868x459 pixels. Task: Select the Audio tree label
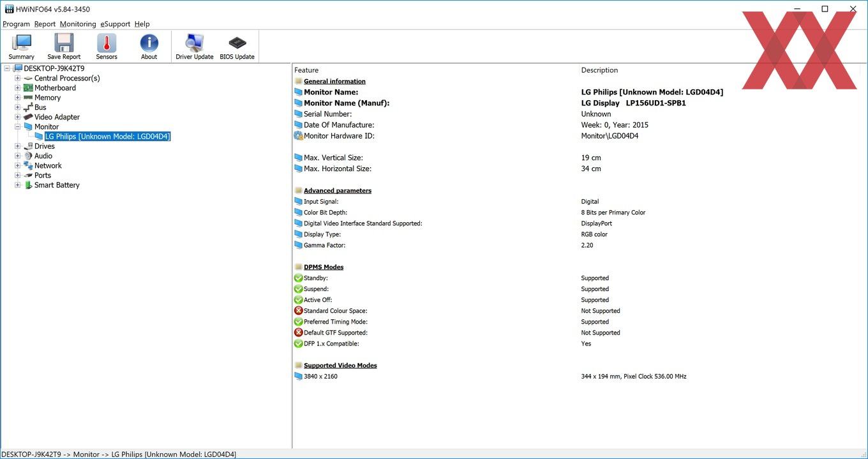point(43,156)
